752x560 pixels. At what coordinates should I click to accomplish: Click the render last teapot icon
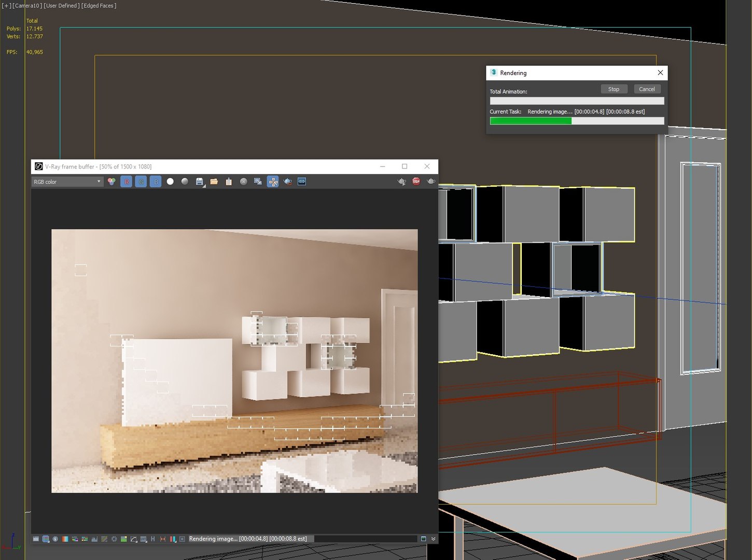pos(430,181)
